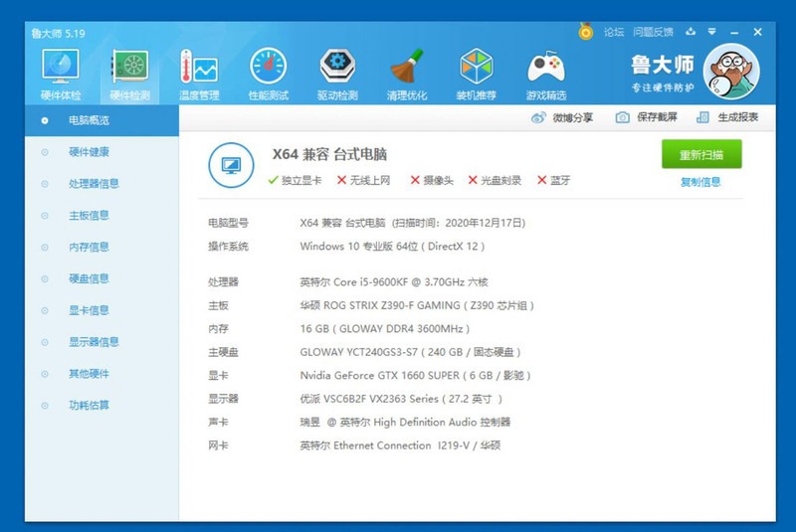
Task: Click the Master Lu avatar picture
Action: [731, 72]
